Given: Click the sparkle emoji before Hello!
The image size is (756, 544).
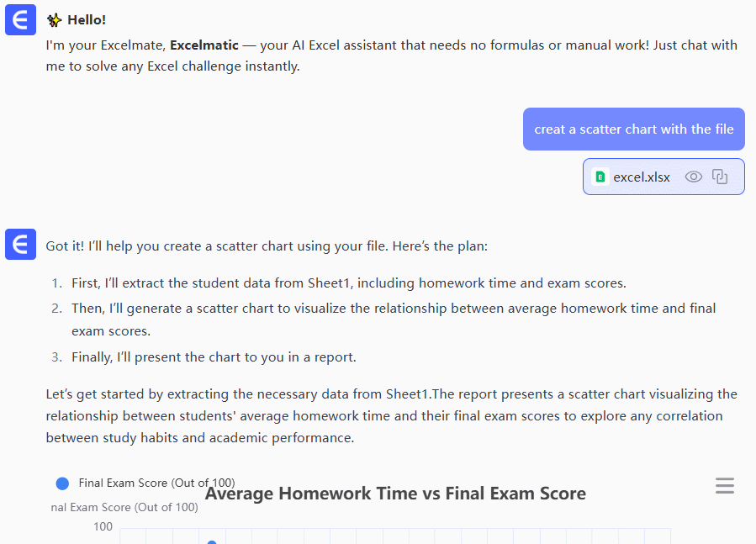Looking at the screenshot, I should pyautogui.click(x=54, y=20).
